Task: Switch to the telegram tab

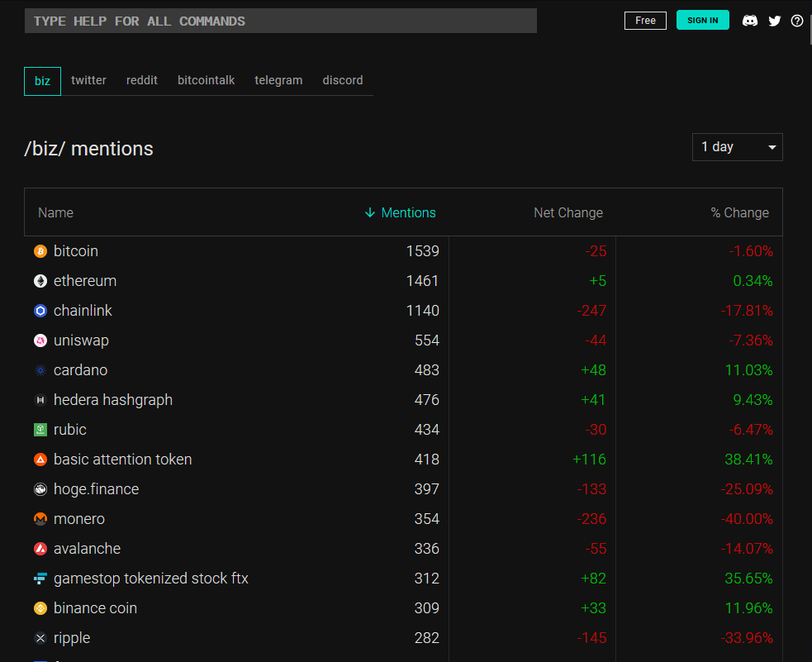Action: [278, 80]
